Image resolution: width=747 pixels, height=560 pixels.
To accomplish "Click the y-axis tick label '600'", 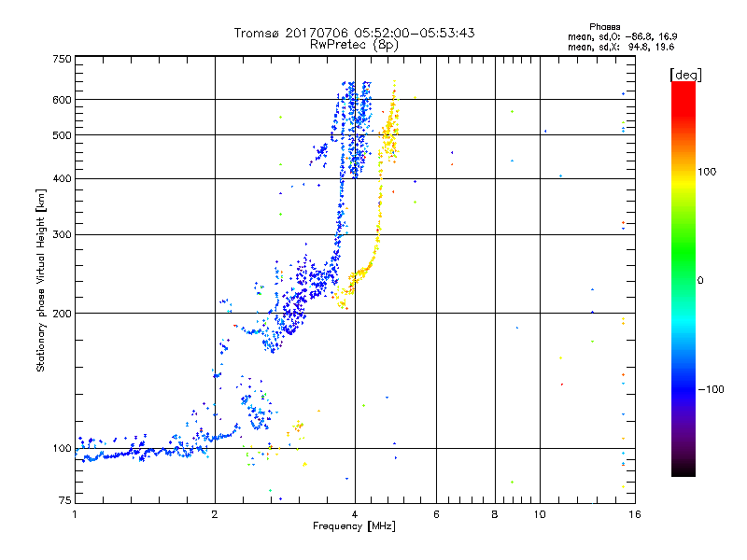I will click(x=63, y=100).
